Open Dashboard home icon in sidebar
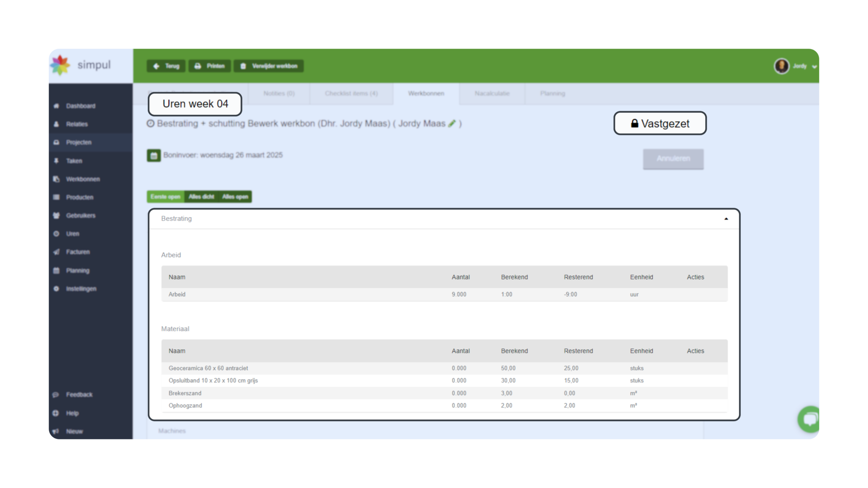The image size is (868, 488). [56, 106]
